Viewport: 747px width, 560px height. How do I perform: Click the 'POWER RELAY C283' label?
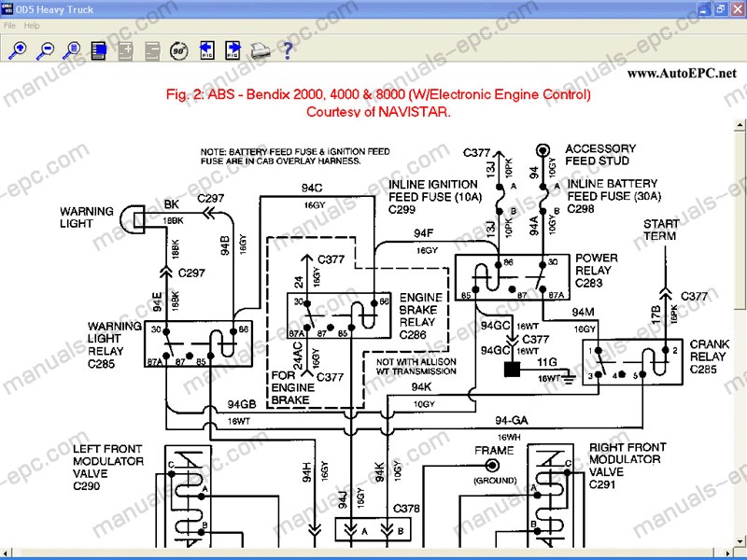(x=597, y=271)
